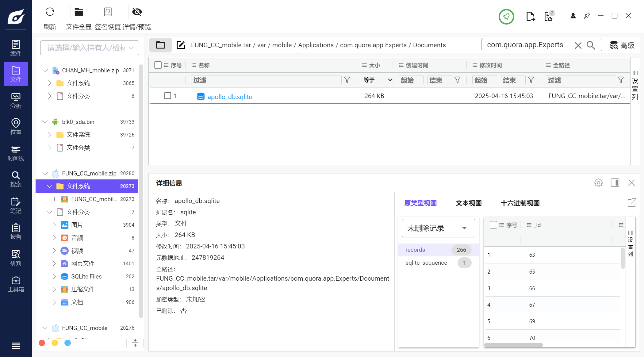Viewport: 644px width, 357px height.
Task: Expand the SQLite Files tree node
Action: pos(54,276)
